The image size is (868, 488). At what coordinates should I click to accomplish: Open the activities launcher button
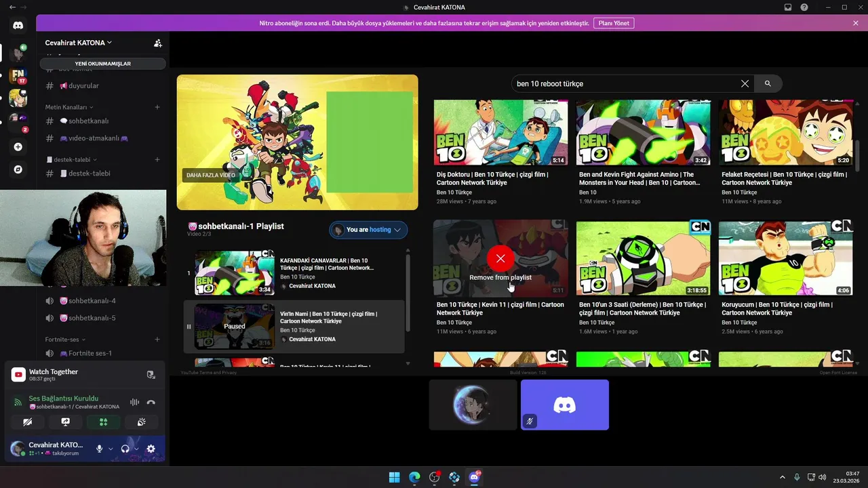103,422
